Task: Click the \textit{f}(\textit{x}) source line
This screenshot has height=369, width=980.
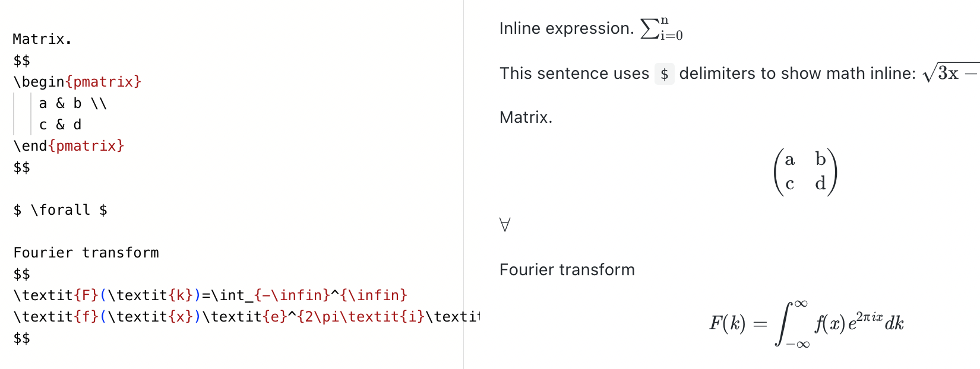Action: pyautogui.click(x=246, y=317)
